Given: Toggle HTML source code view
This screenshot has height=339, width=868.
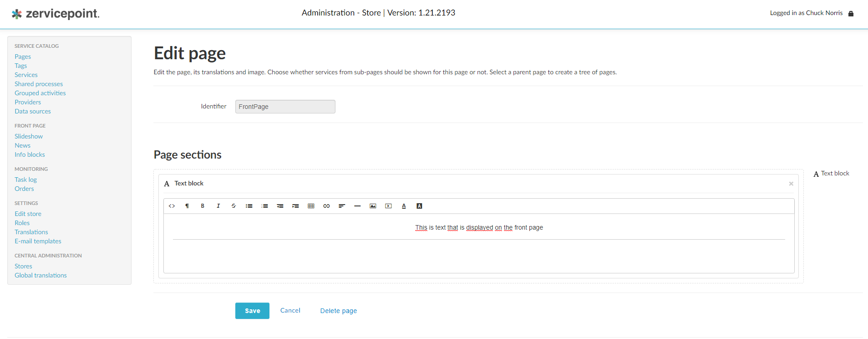Looking at the screenshot, I should [x=172, y=206].
